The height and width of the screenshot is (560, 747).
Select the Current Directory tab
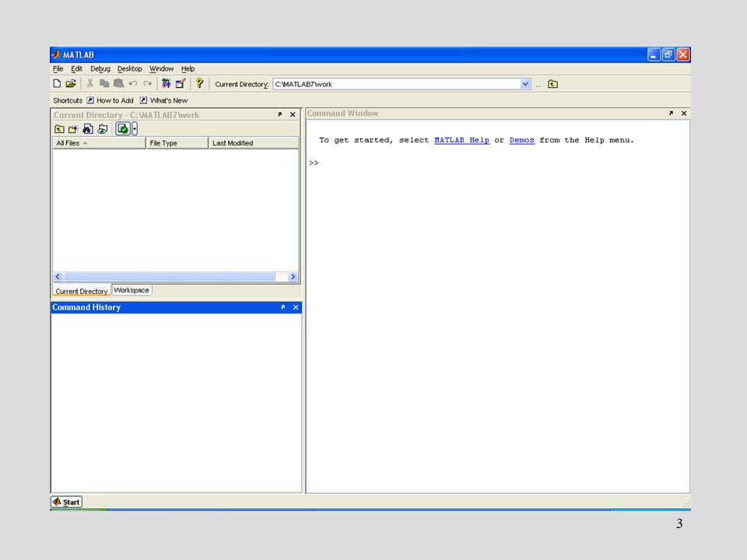click(x=82, y=291)
